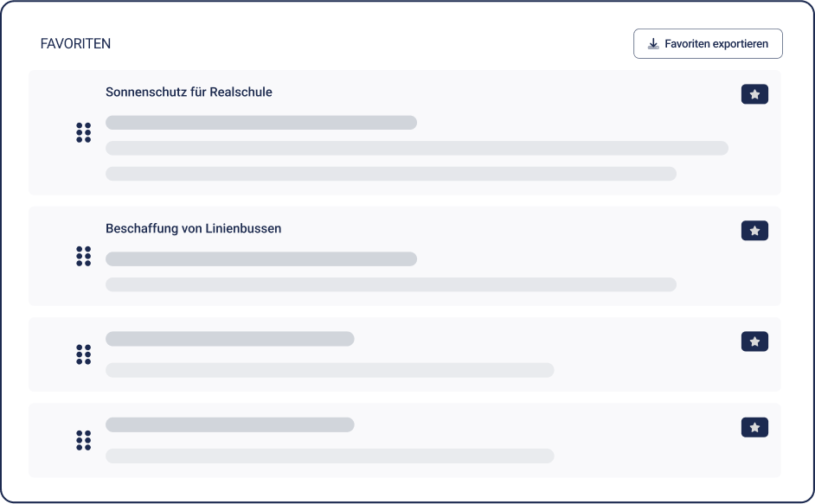Select the drag handle beside Sonnenschutz für Realschule
Viewport: 815px width, 504px height.
point(84,133)
